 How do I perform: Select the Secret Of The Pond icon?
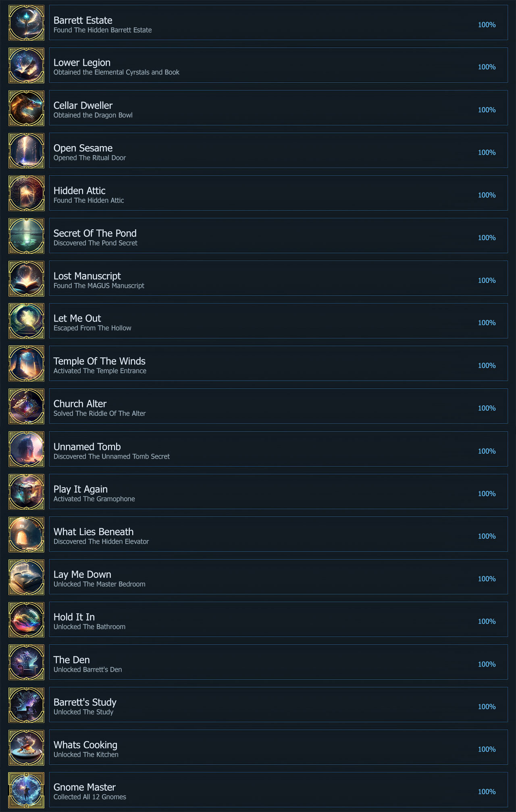pos(27,236)
